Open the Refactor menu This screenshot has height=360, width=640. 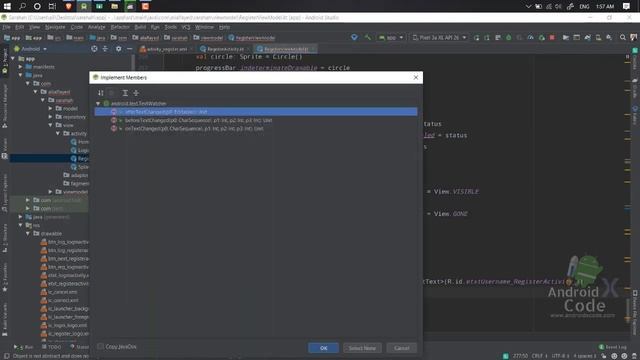tap(120, 27)
